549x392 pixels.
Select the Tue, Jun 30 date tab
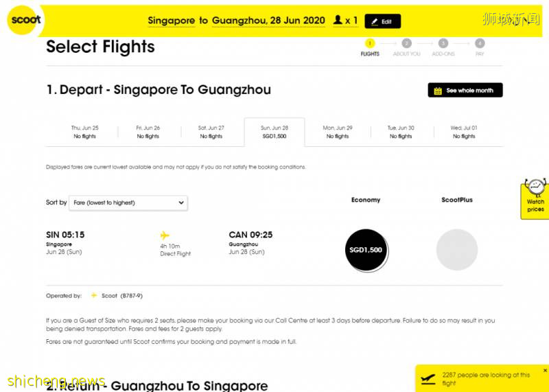pyautogui.click(x=401, y=132)
